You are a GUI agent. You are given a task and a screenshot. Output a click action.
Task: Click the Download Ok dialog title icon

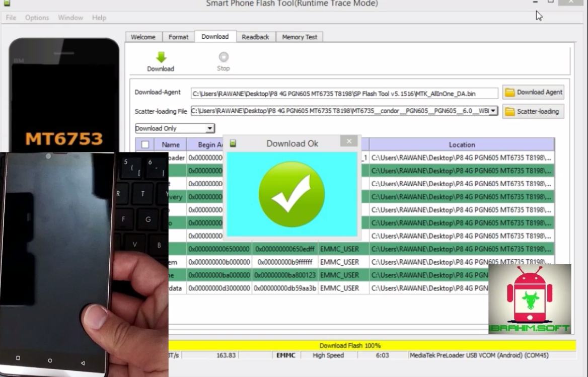coord(233,143)
